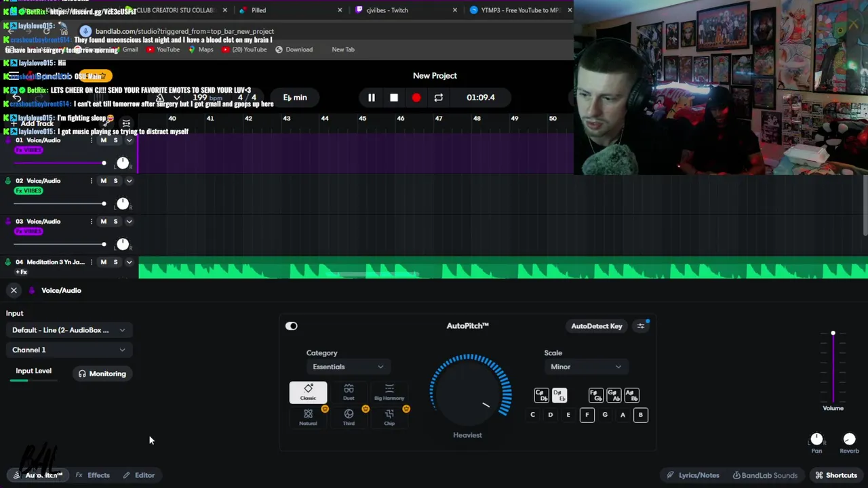Add Fx to track 04 Meditation
868x488 pixels.
point(22,272)
